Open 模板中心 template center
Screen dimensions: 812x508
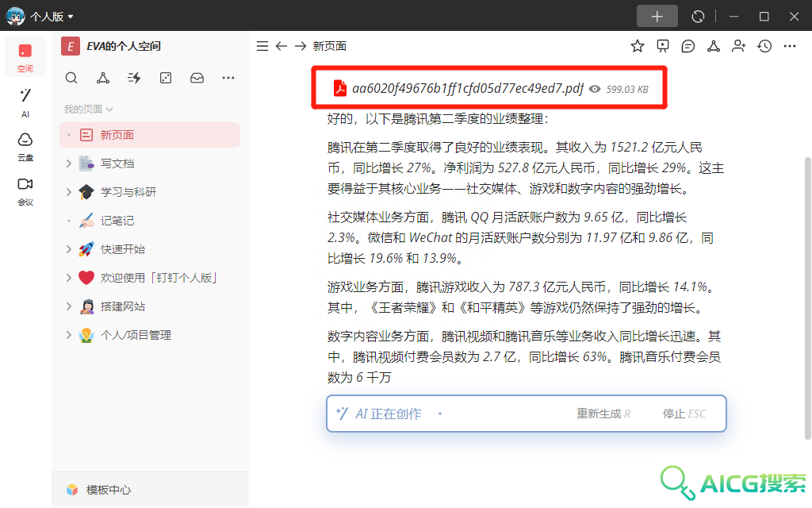pyautogui.click(x=99, y=490)
